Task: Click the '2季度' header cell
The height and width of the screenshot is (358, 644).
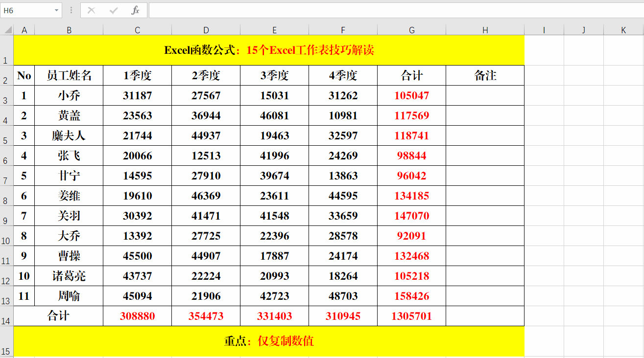Action: click(206, 76)
